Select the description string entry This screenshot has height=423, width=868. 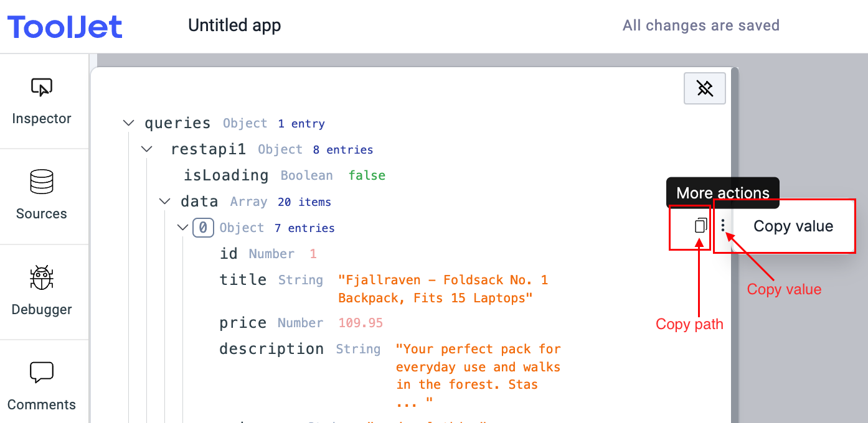(271, 349)
